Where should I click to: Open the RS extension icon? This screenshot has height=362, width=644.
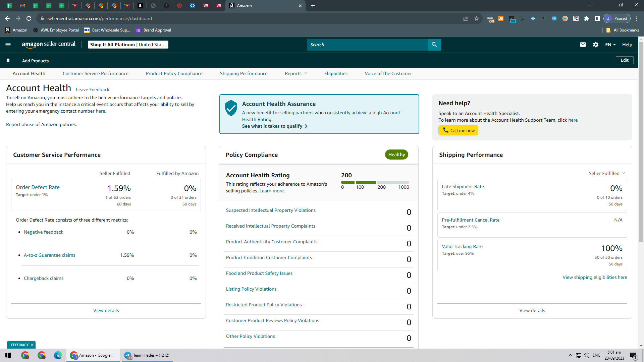[543, 18]
